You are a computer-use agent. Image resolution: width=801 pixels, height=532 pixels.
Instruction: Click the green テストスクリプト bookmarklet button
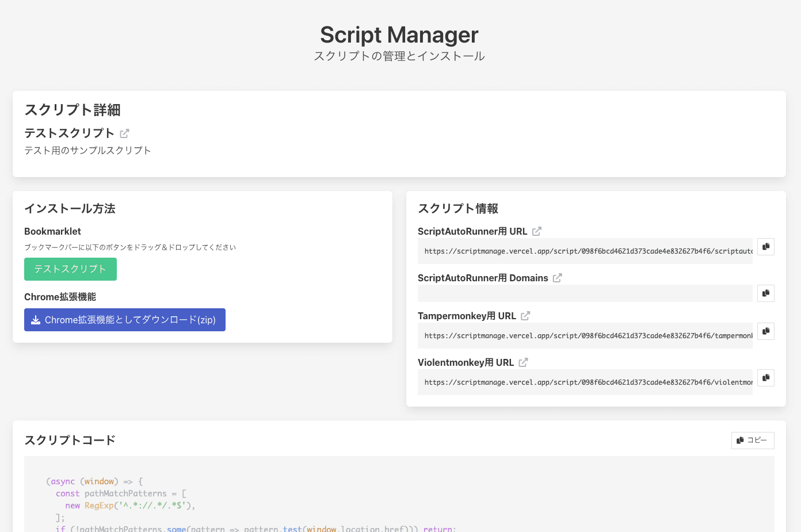[x=70, y=269]
